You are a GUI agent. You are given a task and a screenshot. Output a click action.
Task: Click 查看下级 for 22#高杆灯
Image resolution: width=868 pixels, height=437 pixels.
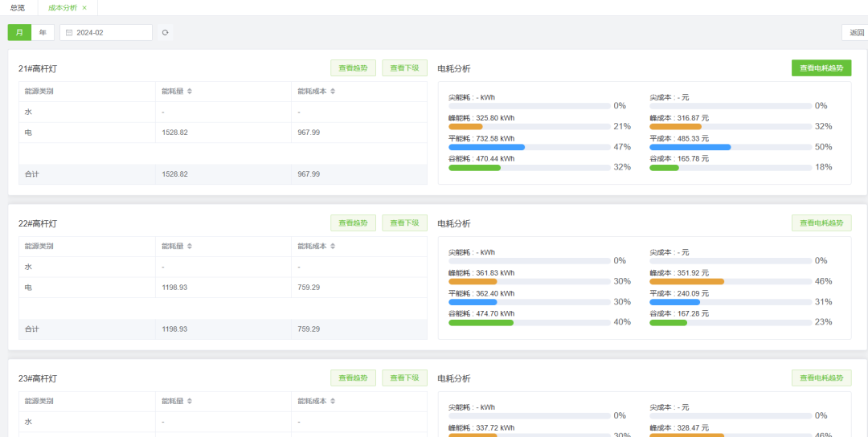tap(404, 223)
